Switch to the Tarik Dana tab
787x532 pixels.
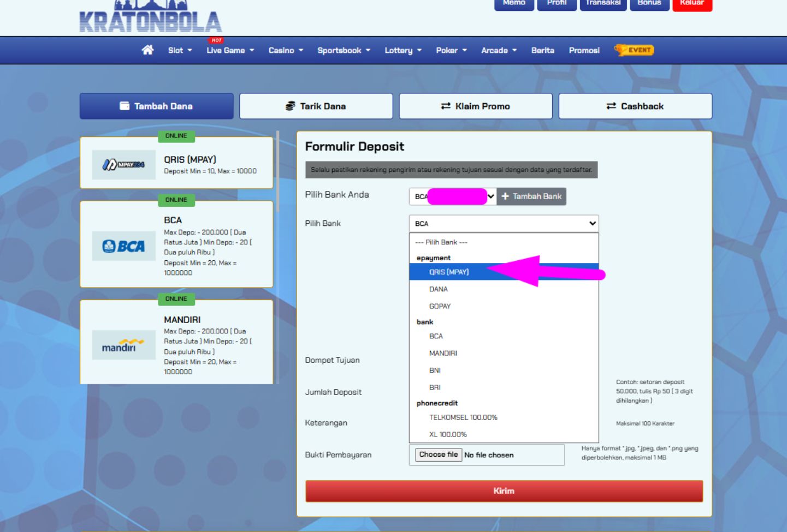pyautogui.click(x=316, y=106)
